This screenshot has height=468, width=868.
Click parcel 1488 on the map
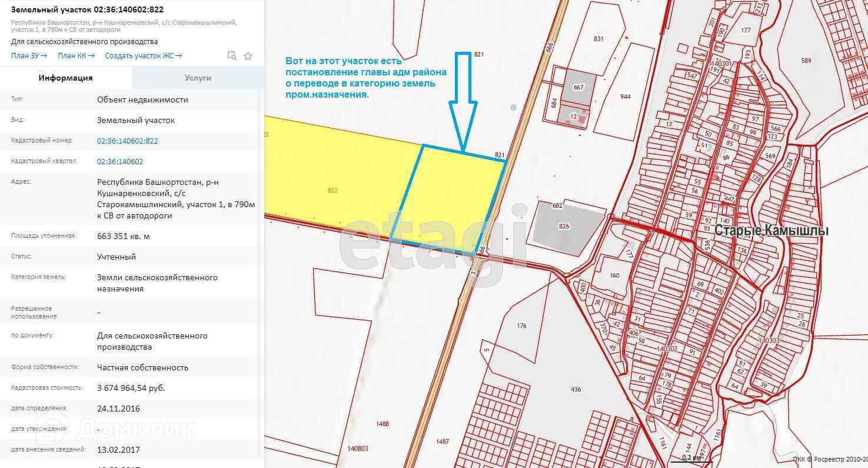(383, 424)
